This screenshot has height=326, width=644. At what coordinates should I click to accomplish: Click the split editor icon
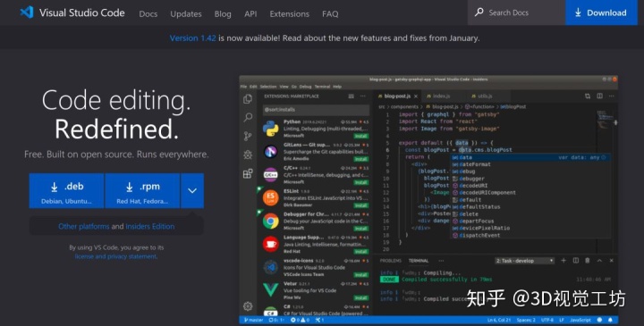[599, 96]
